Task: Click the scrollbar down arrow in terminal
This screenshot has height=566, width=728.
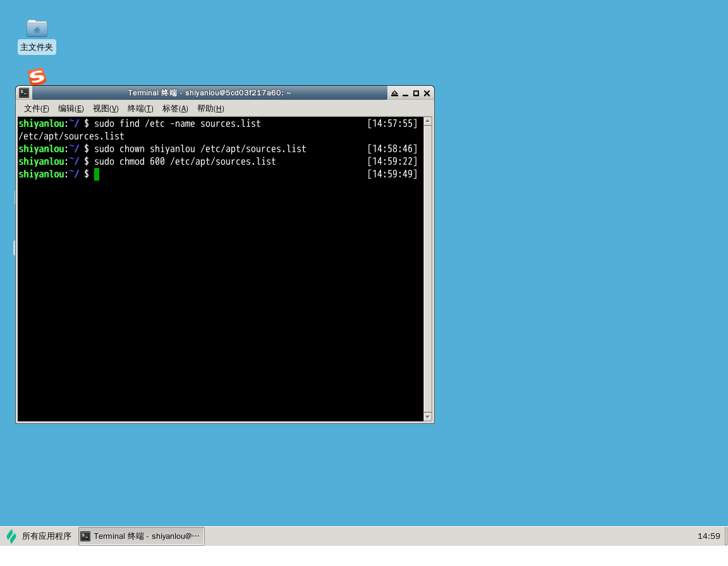Action: click(428, 417)
